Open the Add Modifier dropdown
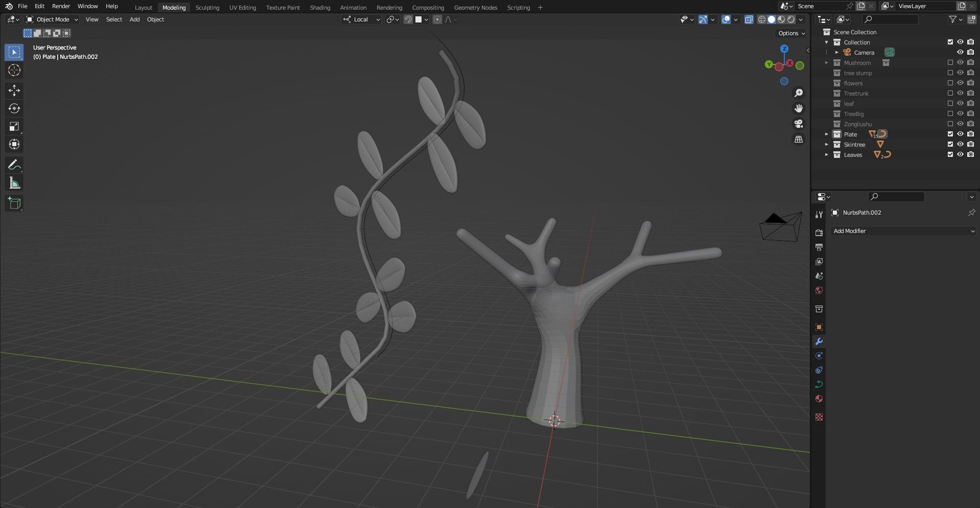The width and height of the screenshot is (980, 508). click(x=903, y=231)
